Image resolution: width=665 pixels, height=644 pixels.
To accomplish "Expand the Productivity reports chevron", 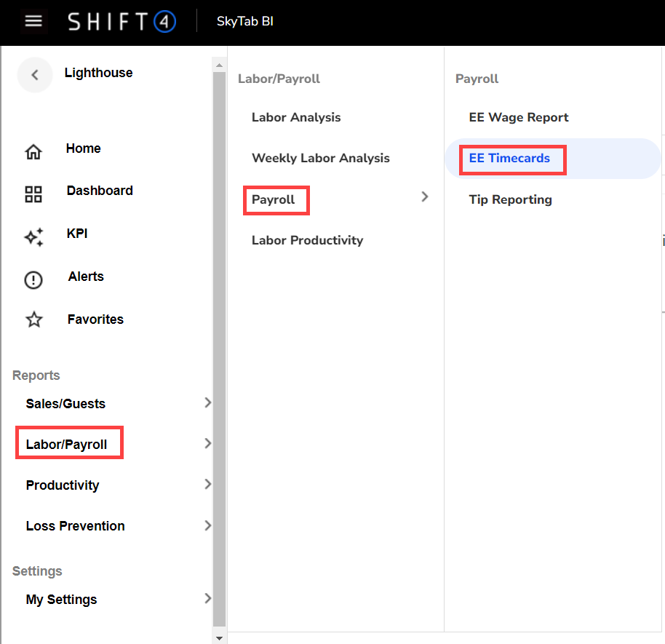I will 207,485.
